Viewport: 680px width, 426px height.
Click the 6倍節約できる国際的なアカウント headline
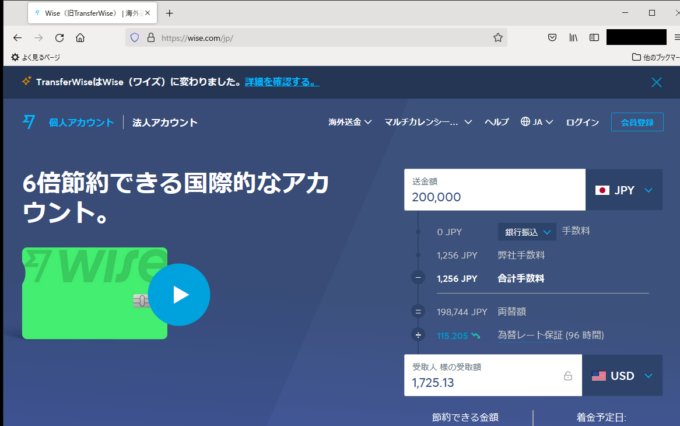click(x=176, y=197)
